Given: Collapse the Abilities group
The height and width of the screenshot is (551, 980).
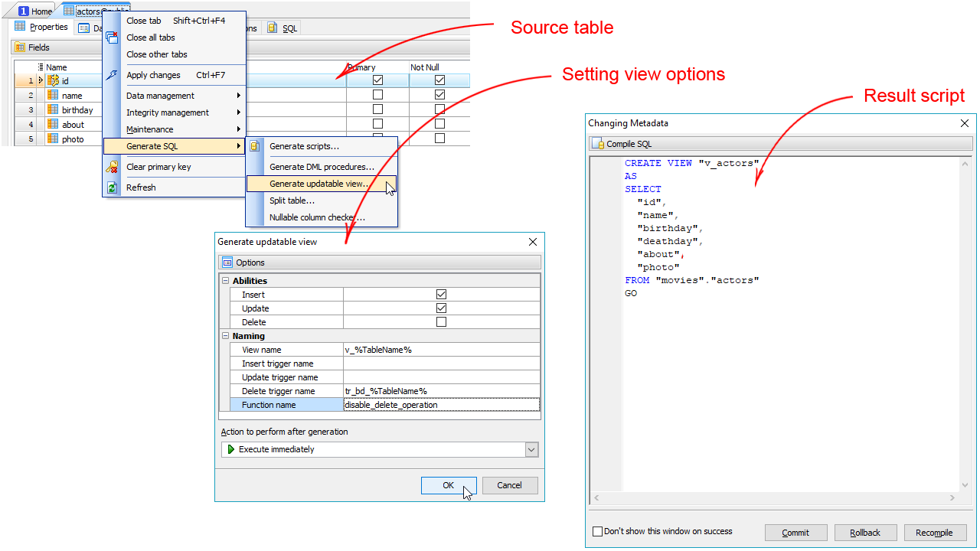Looking at the screenshot, I should click(226, 281).
